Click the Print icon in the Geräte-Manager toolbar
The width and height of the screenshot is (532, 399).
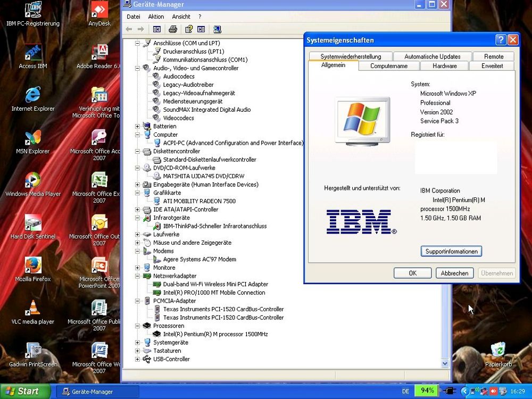[x=173, y=29]
